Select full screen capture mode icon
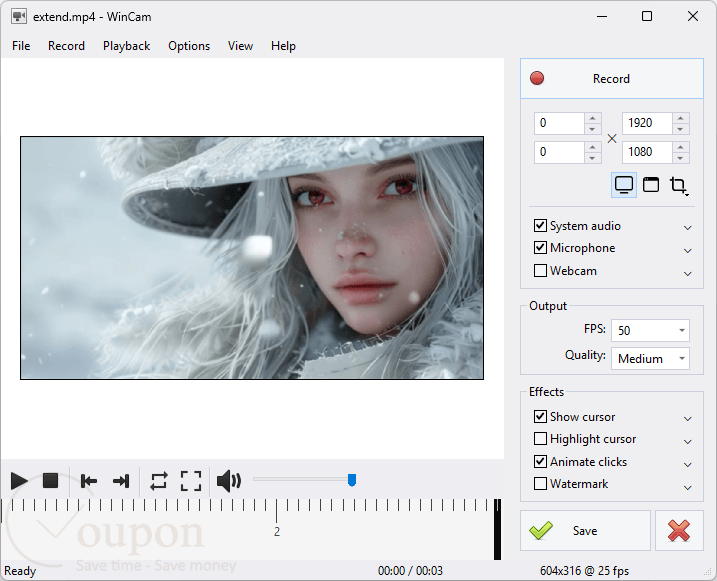 [x=624, y=185]
